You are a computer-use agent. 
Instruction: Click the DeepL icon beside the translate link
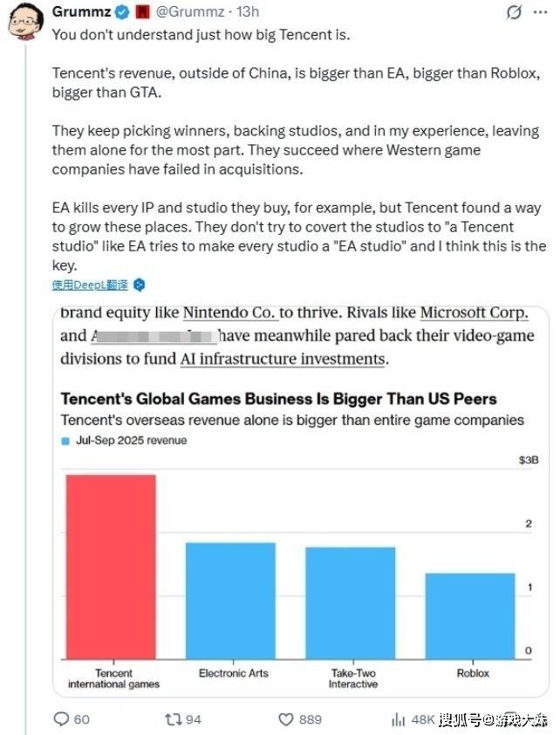pyautogui.click(x=138, y=285)
